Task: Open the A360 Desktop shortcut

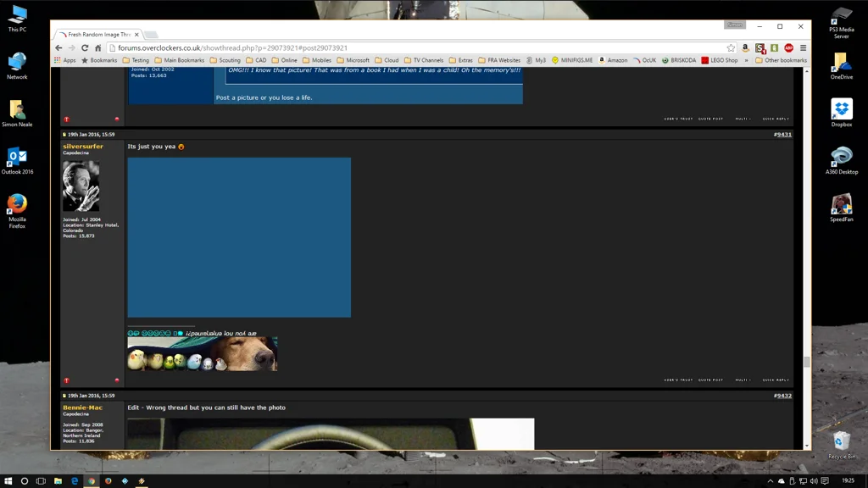Action: pos(842,160)
